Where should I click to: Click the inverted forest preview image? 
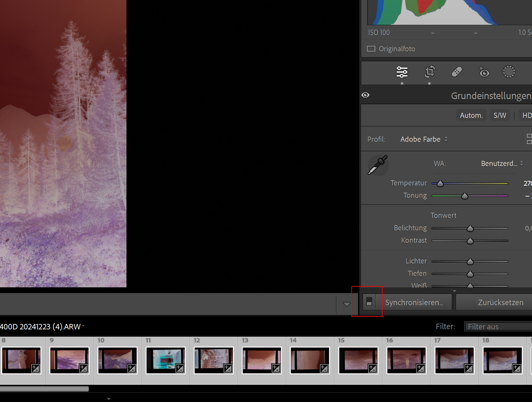coord(63,143)
